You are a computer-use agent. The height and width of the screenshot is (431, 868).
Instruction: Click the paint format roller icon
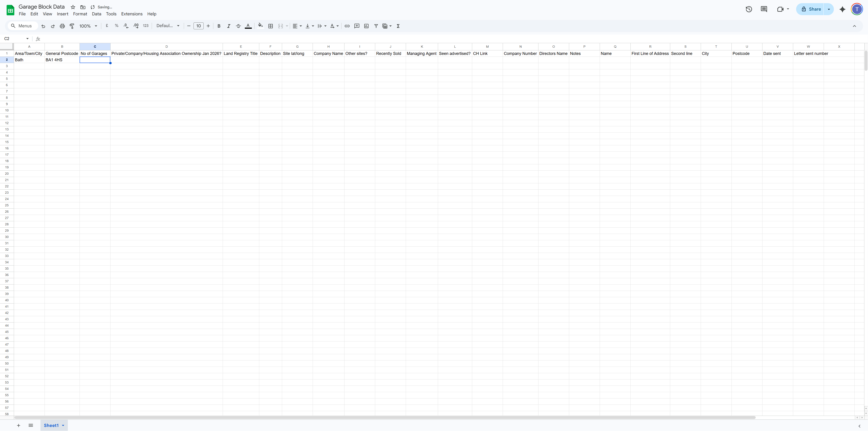(x=72, y=26)
